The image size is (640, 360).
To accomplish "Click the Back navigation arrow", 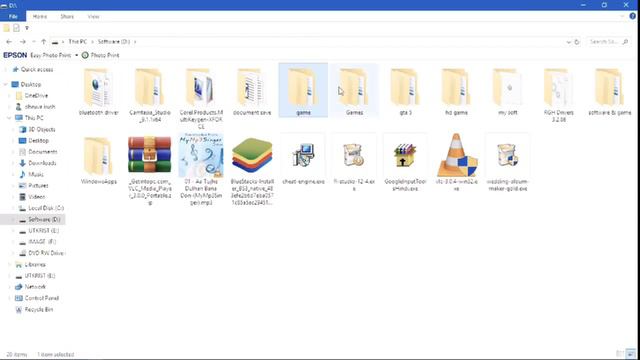I will tap(9, 42).
